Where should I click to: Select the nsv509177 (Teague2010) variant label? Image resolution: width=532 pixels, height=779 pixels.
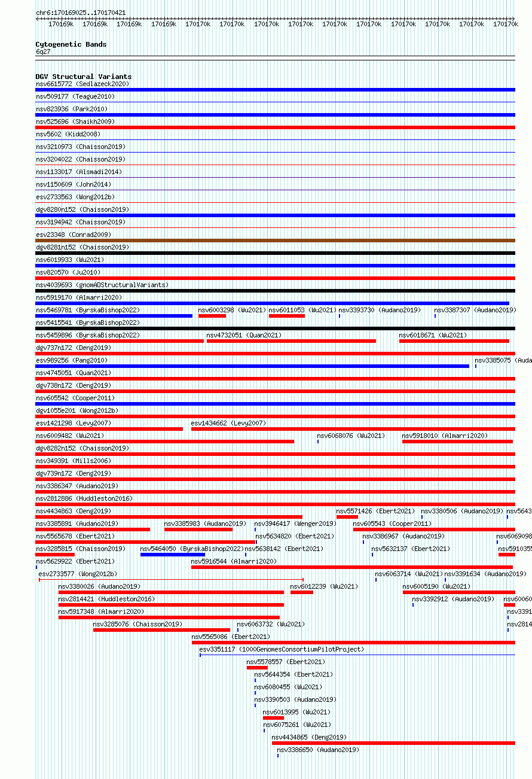75,96
